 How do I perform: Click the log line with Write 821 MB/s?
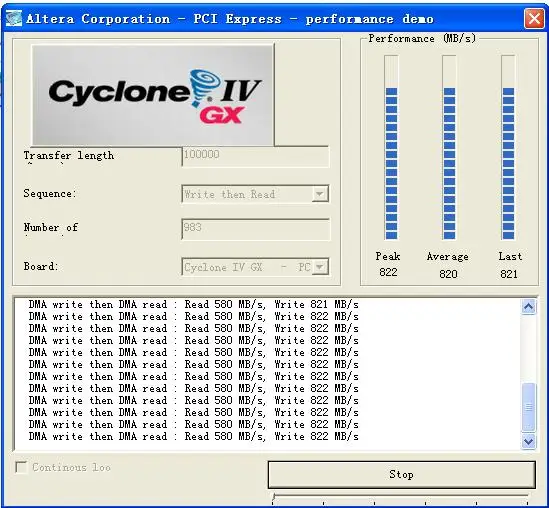tap(194, 304)
